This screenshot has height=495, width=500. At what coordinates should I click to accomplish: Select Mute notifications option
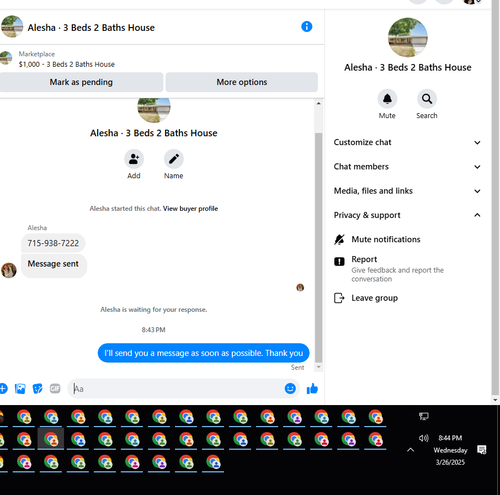click(x=386, y=239)
